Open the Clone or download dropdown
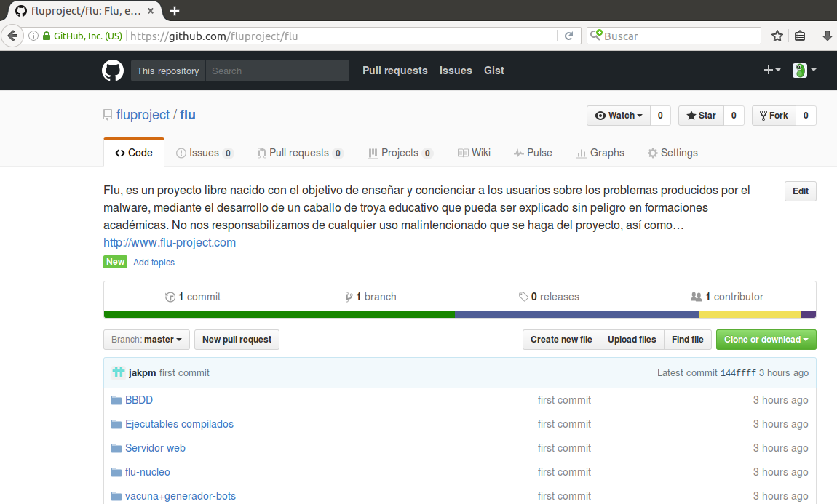837x504 pixels. (766, 339)
